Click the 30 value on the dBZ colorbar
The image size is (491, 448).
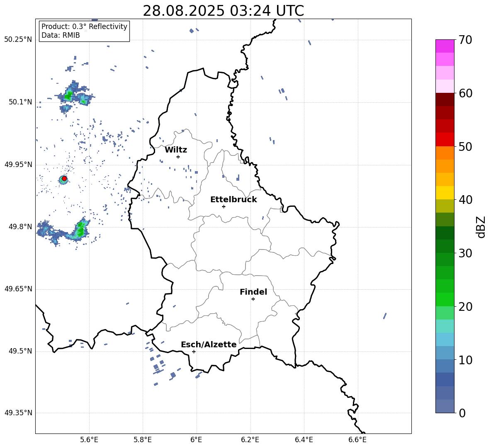click(x=465, y=253)
